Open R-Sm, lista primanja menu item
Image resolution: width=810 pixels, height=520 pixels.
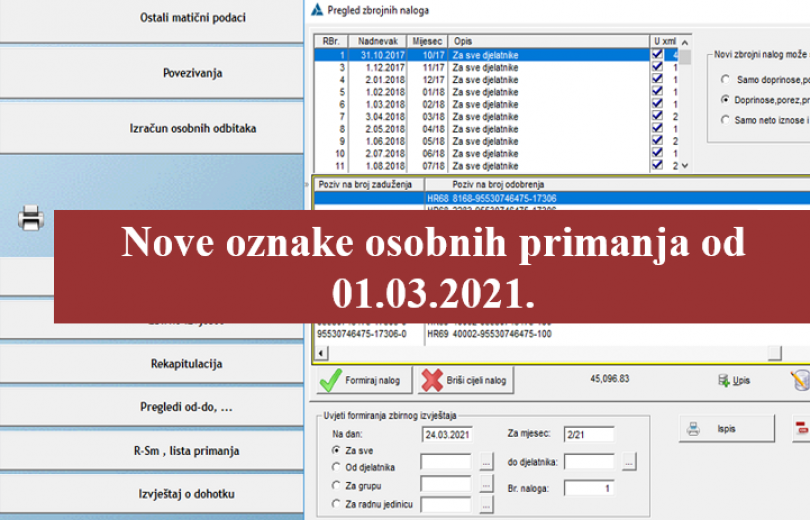pos(186,451)
